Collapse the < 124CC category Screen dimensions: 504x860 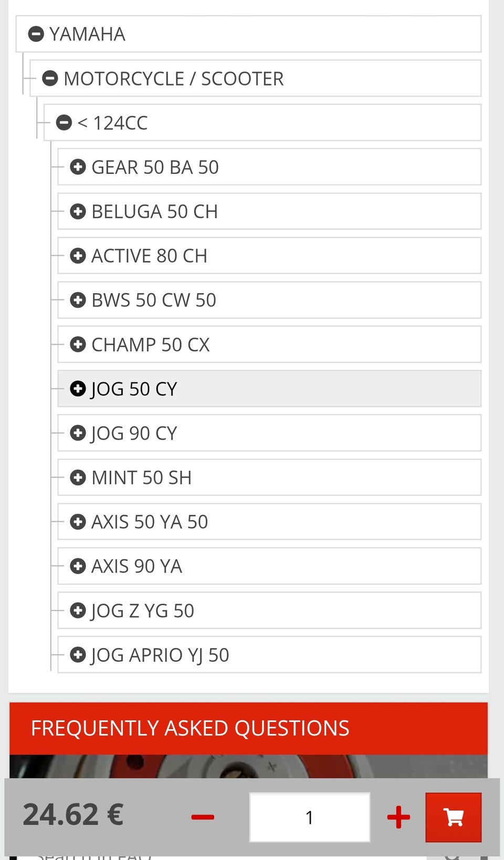point(64,123)
